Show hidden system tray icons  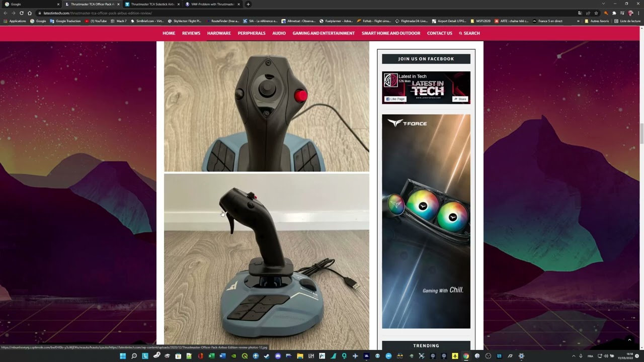tap(574, 356)
